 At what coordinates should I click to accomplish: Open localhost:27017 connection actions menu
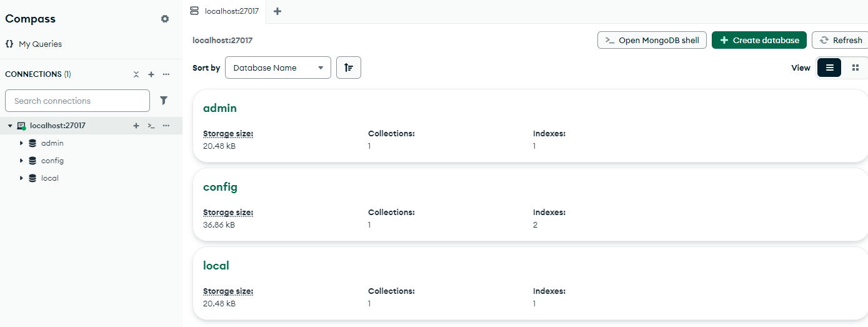166,126
